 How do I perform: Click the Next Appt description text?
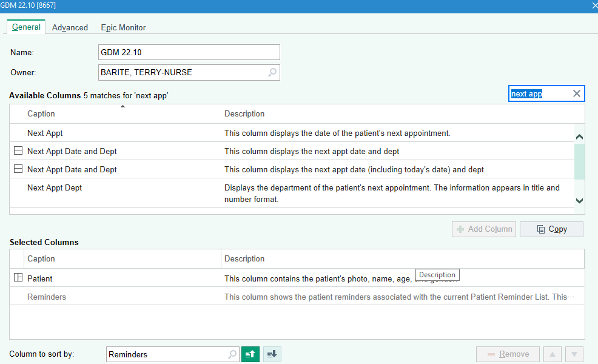(337, 133)
